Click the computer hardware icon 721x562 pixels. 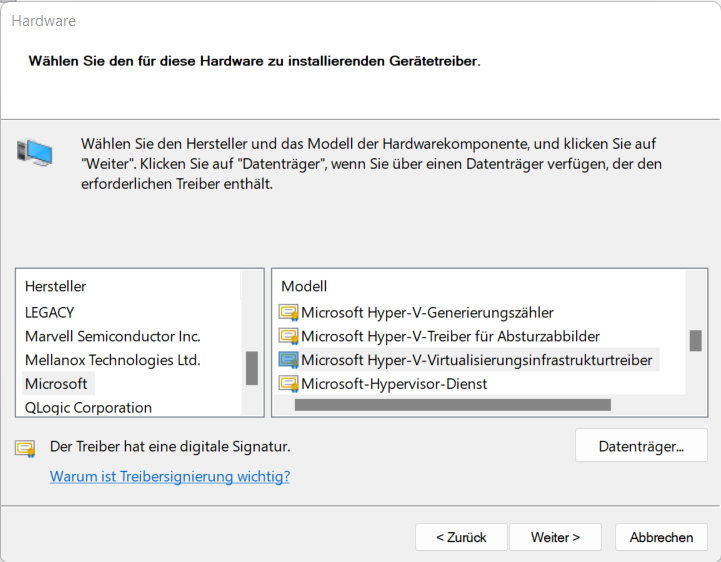pyautogui.click(x=34, y=153)
